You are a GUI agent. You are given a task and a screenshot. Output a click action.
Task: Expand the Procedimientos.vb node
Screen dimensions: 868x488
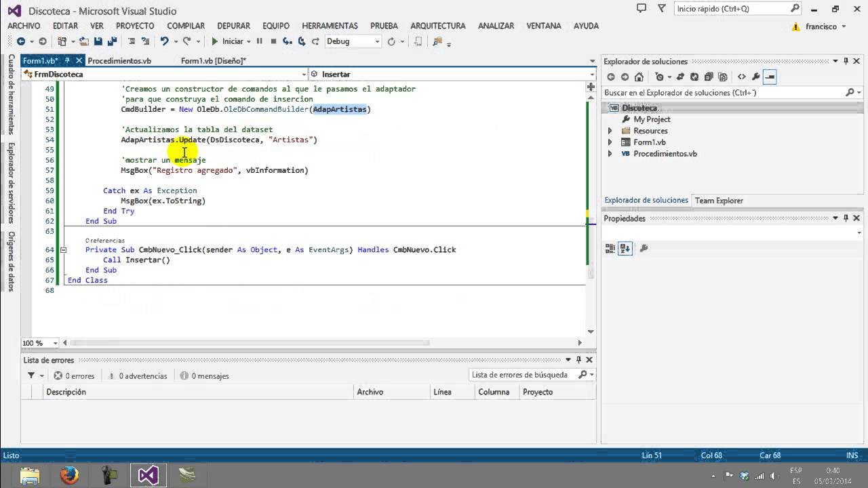pyautogui.click(x=610, y=154)
